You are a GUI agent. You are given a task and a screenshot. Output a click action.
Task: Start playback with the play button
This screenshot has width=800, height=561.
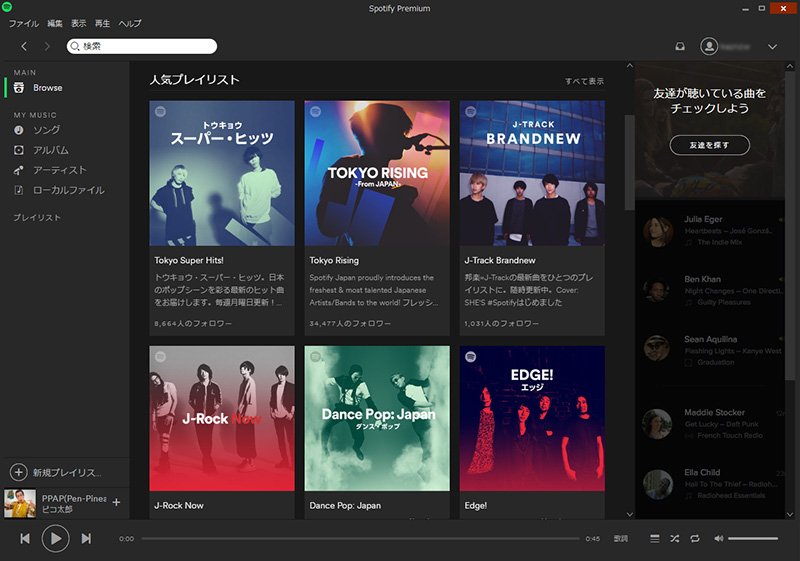(x=55, y=539)
